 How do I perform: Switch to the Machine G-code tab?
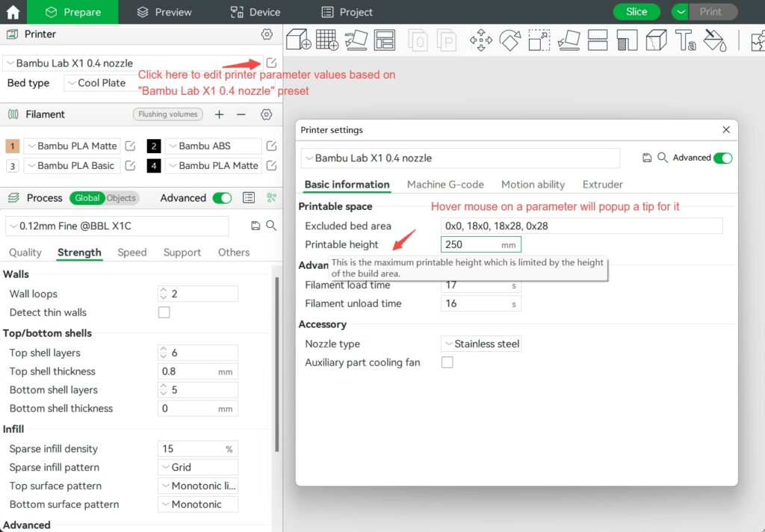coord(445,185)
